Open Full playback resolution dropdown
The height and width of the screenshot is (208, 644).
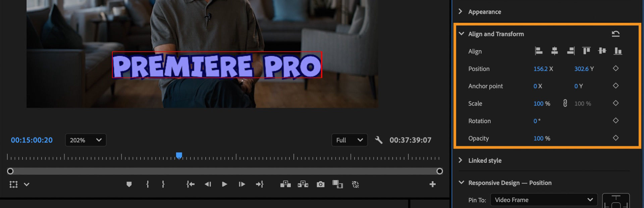pos(349,140)
